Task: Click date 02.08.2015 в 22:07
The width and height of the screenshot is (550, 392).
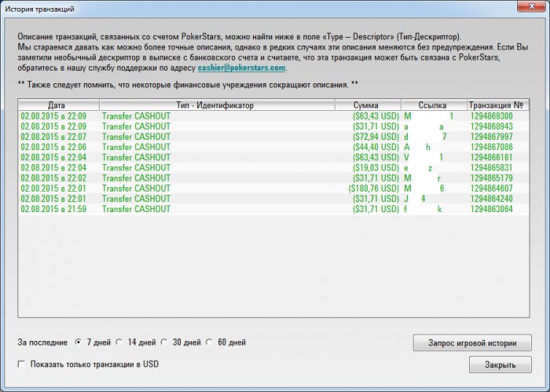Action: tap(53, 137)
